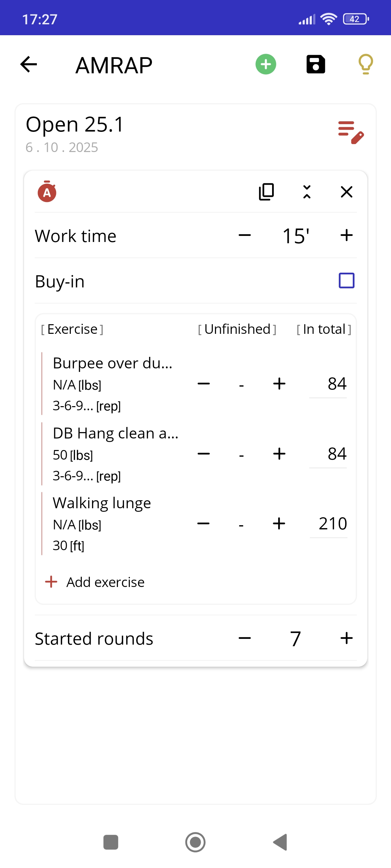Select the Unfinished column header
391x868 pixels.
(237, 329)
